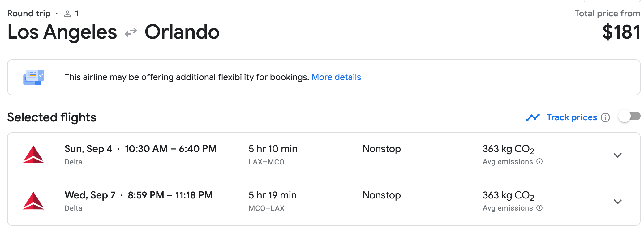Open the More details link

point(336,77)
